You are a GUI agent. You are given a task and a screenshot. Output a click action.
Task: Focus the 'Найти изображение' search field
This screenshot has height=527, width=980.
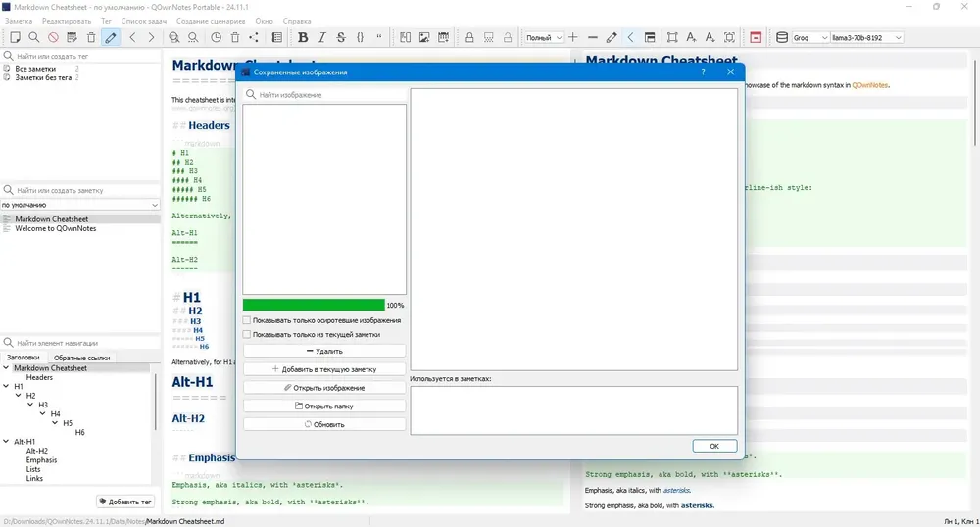[x=324, y=95]
